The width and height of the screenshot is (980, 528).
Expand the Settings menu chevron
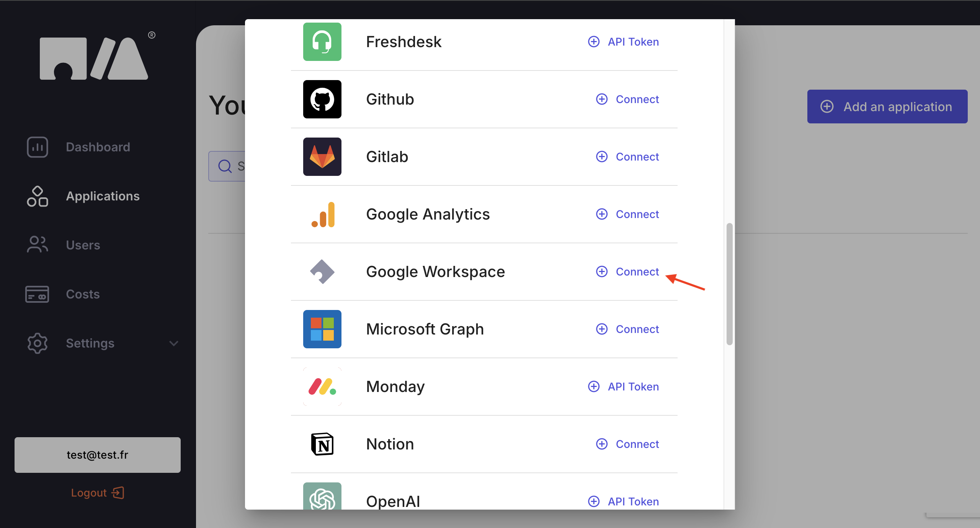pyautogui.click(x=174, y=343)
